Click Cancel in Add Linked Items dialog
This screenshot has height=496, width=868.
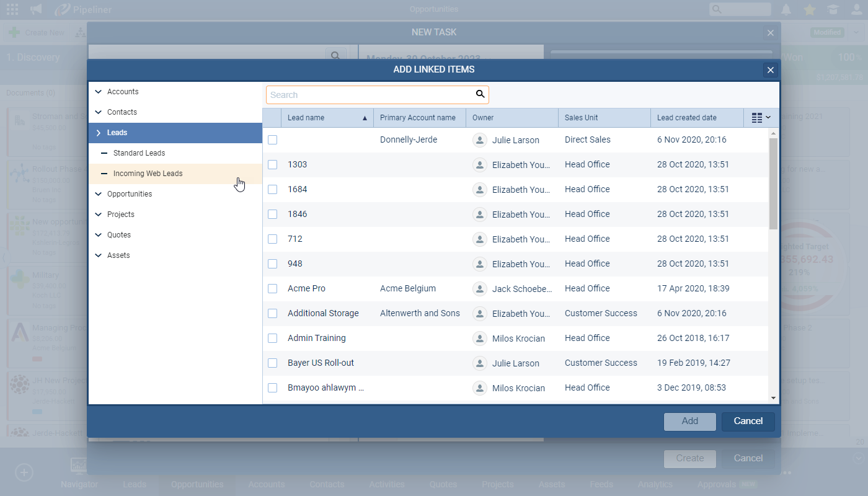748,422
